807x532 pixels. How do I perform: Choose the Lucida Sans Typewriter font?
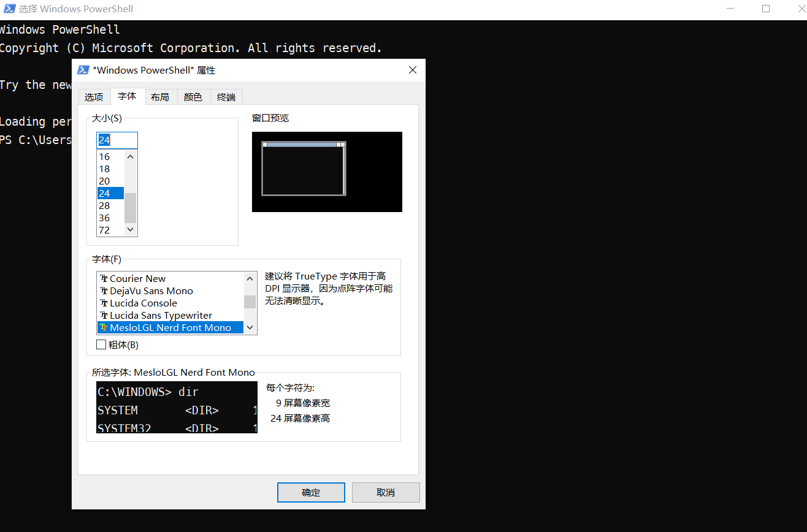pos(170,315)
